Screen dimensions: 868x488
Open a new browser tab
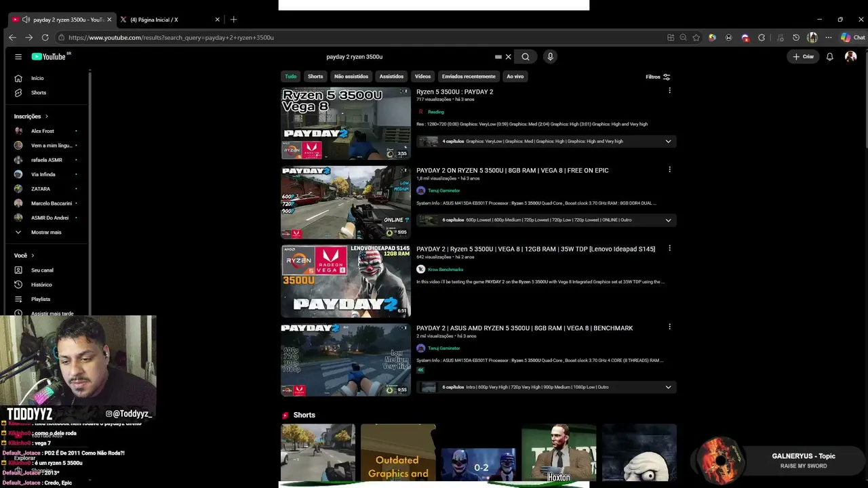point(233,20)
